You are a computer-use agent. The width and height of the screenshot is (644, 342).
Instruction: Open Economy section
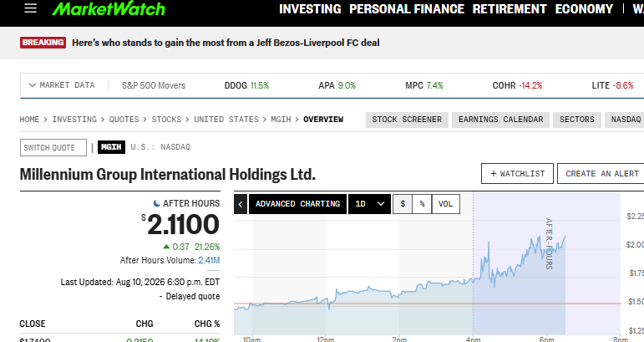[584, 9]
